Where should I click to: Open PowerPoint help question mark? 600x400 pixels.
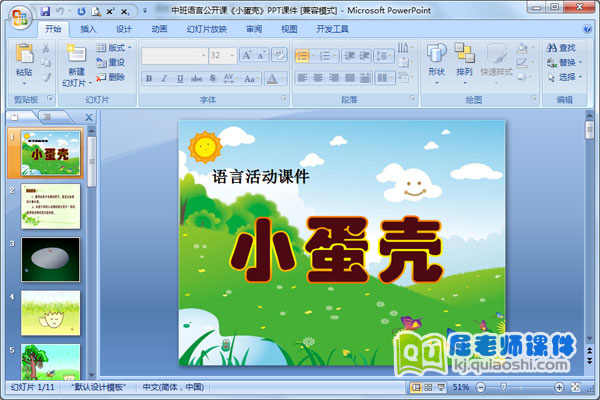click(587, 29)
